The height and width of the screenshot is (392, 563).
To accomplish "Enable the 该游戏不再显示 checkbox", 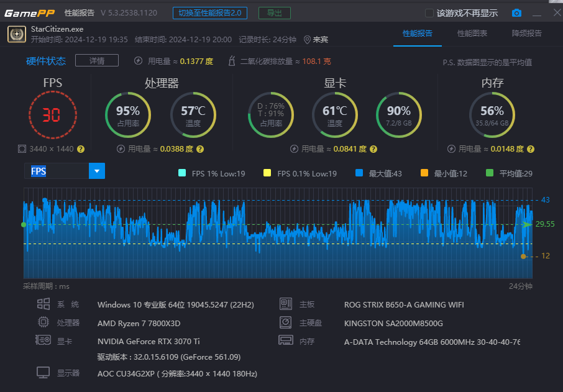I will (429, 13).
